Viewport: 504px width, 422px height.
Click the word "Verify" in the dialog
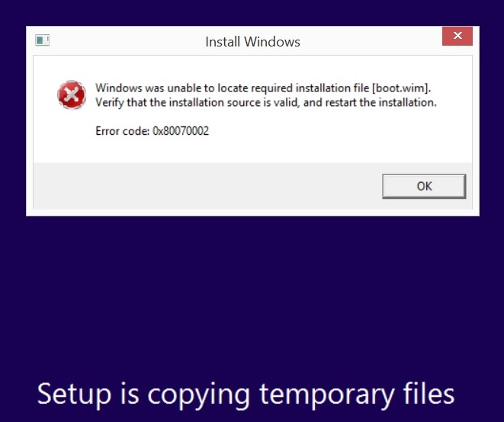point(110,103)
